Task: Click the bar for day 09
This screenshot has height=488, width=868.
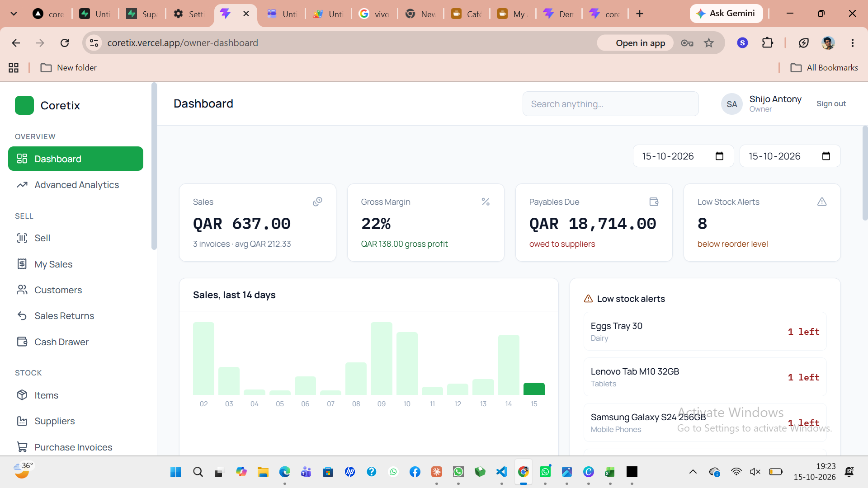Action: (x=381, y=358)
